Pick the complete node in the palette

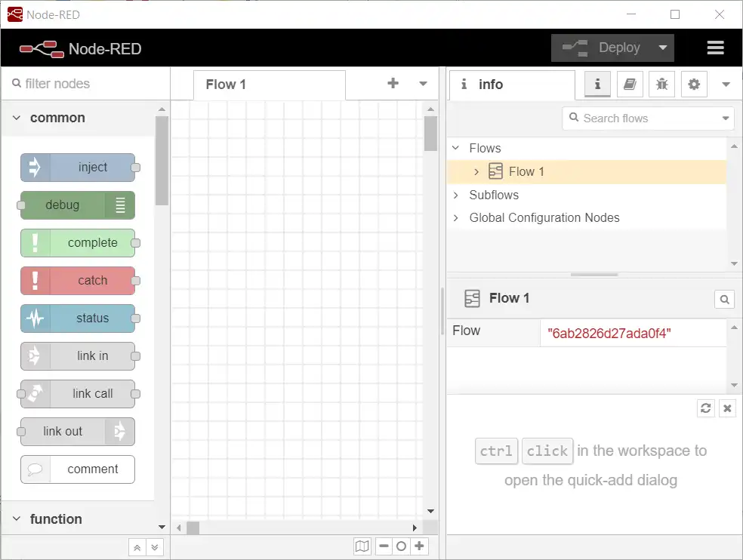(78, 243)
